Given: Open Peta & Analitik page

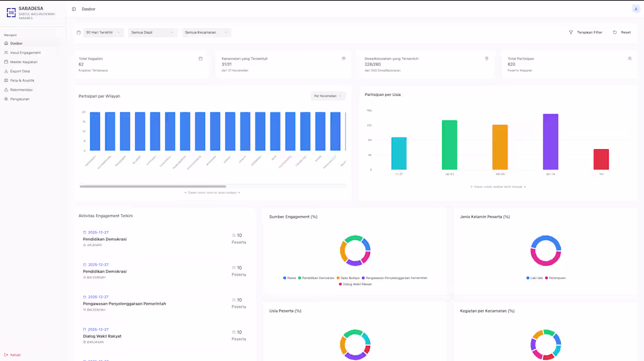Looking at the screenshot, I should click(22, 80).
